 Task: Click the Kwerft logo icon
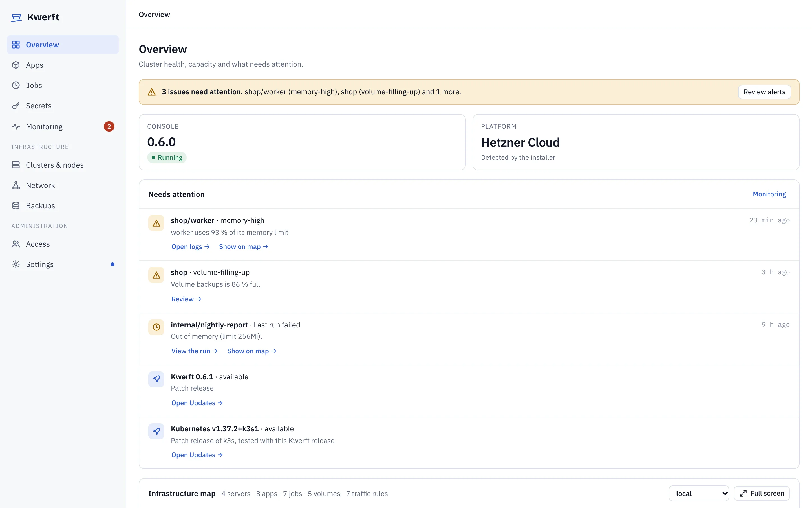point(16,17)
